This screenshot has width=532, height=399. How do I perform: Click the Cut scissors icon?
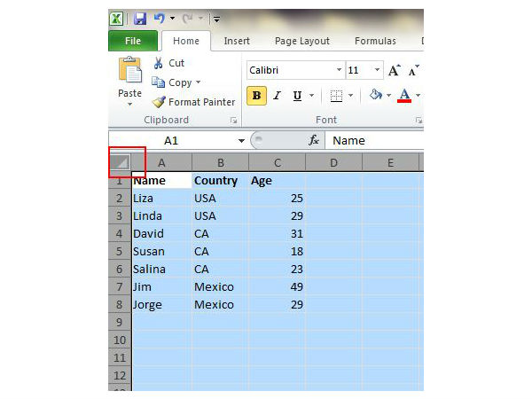(x=160, y=63)
